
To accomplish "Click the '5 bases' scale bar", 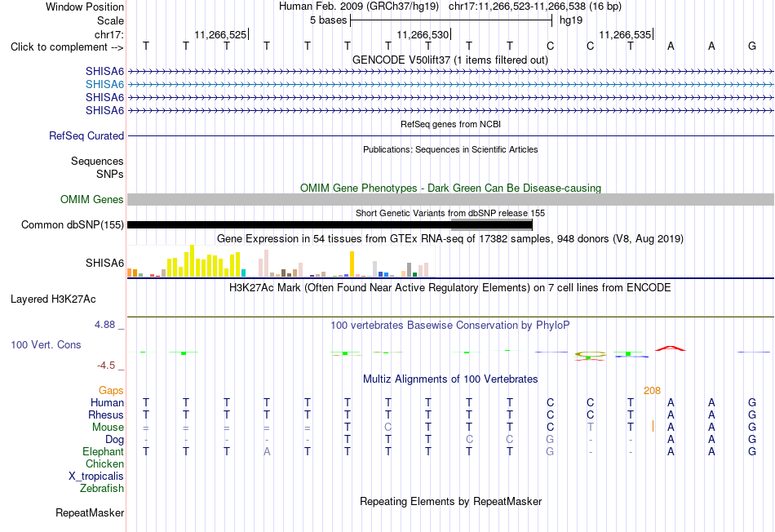I will coord(450,20).
